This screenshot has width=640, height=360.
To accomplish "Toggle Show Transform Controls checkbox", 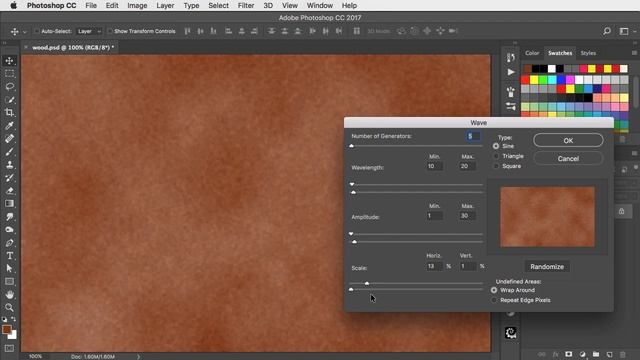I will [109, 31].
